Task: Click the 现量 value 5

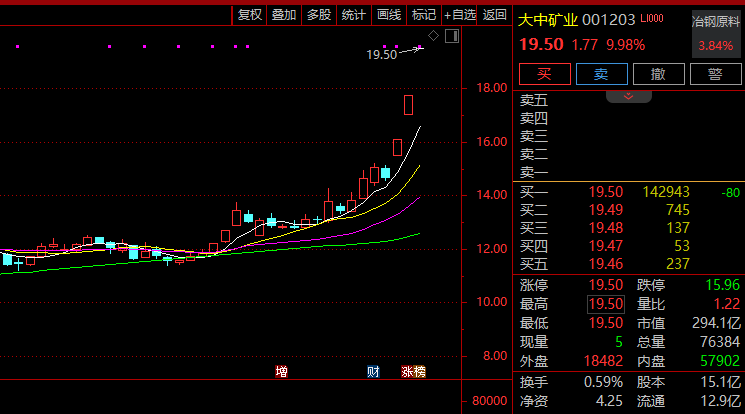Action: [619, 342]
